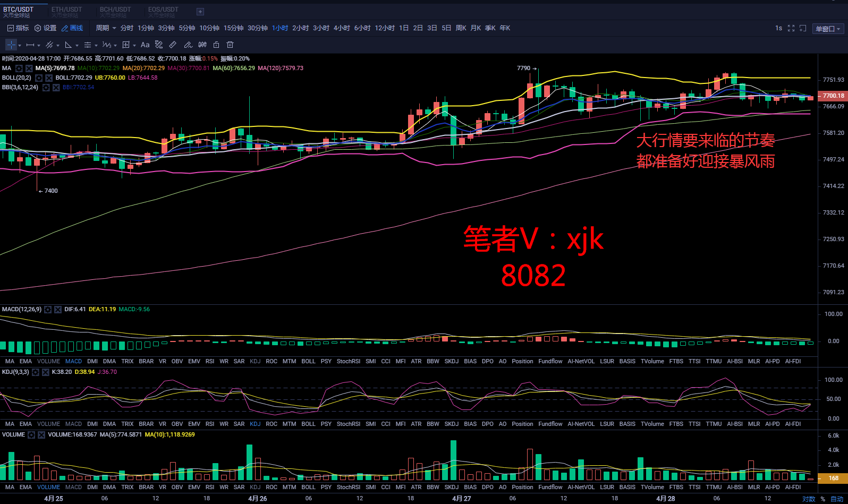The image size is (848, 504).
Task: Select the Aa text annotation tool
Action: [145, 45]
